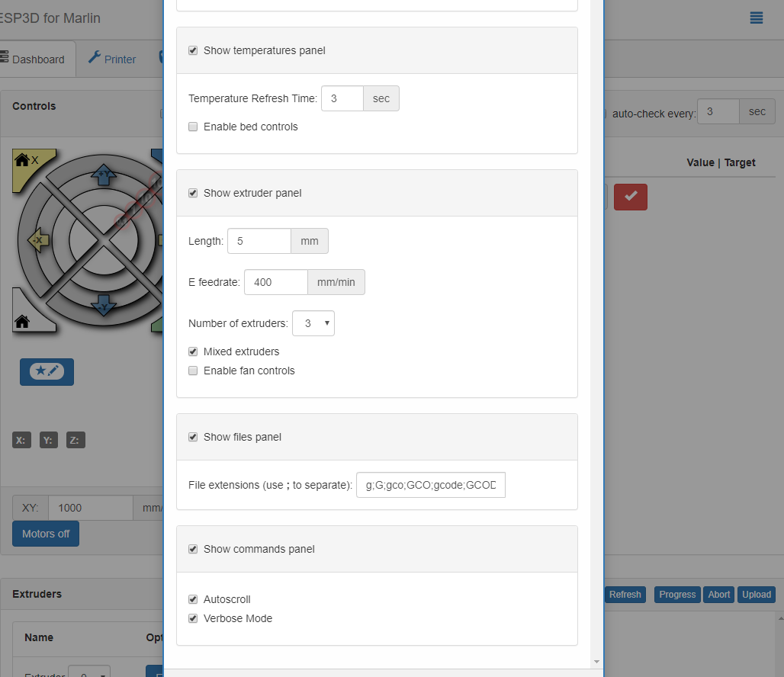
Task: Open the hamburger menu at top right
Action: tap(757, 18)
